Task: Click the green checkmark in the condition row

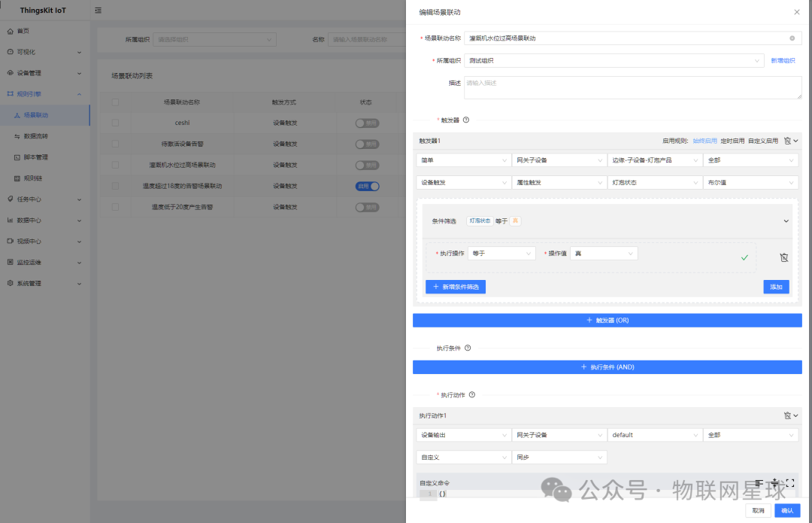Action: point(744,257)
